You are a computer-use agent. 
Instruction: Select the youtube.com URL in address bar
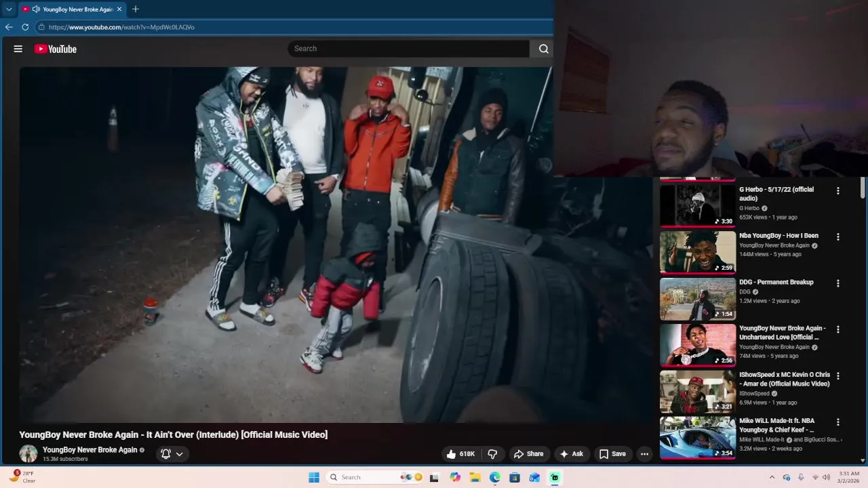(x=121, y=27)
